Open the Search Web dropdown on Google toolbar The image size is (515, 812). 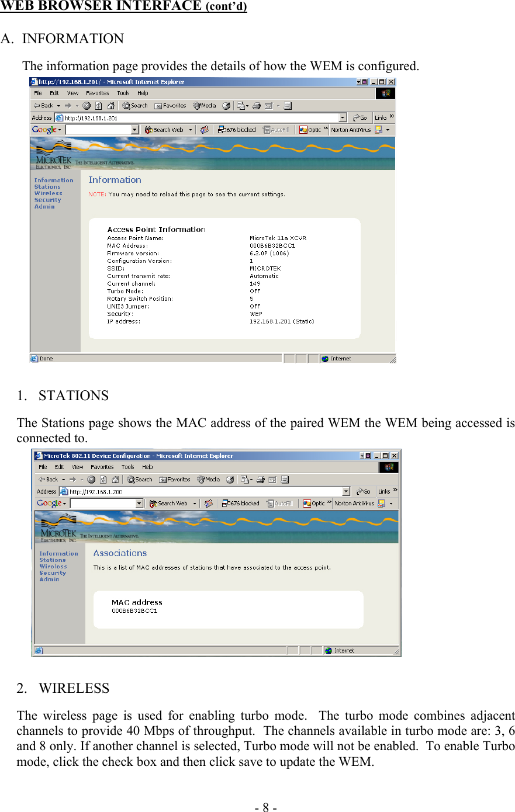pyautogui.click(x=191, y=129)
